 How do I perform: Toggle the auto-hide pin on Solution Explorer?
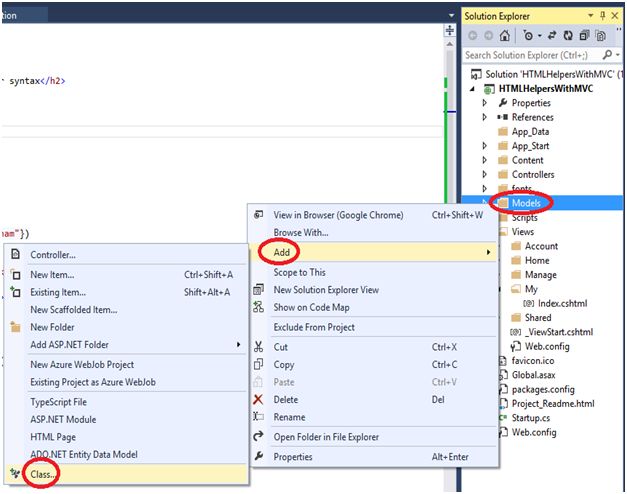tap(603, 16)
